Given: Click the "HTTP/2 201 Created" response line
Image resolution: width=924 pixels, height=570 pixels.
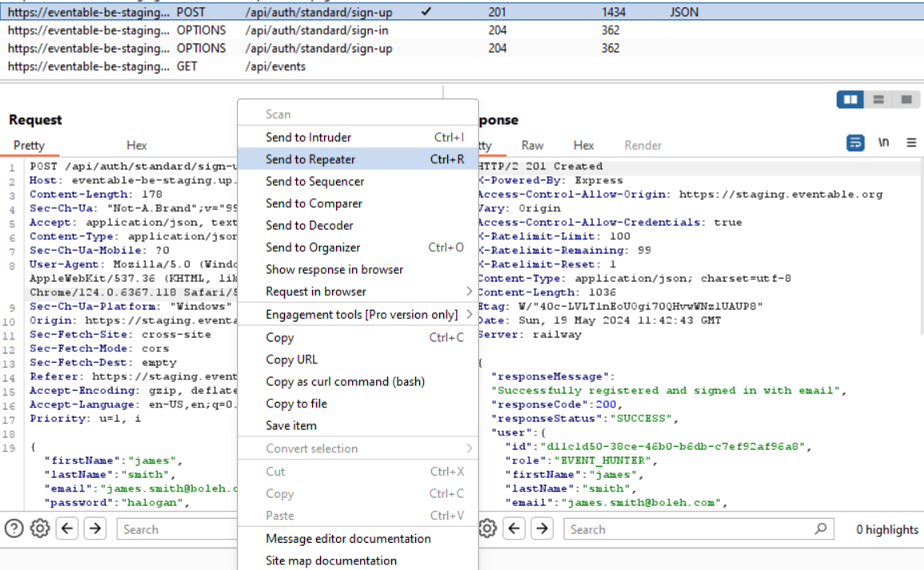Looking at the screenshot, I should pyautogui.click(x=541, y=167).
